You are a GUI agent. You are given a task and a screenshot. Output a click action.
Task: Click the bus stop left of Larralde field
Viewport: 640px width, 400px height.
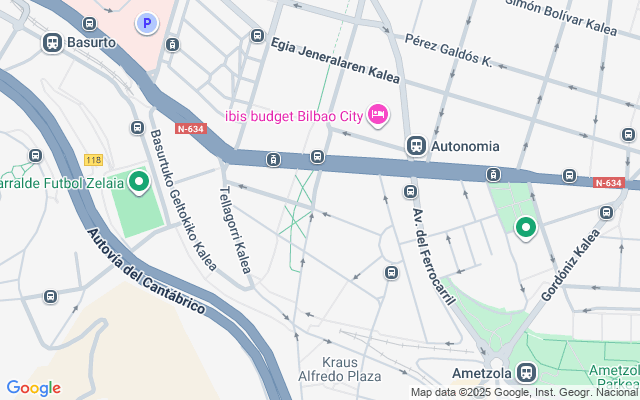36,156
